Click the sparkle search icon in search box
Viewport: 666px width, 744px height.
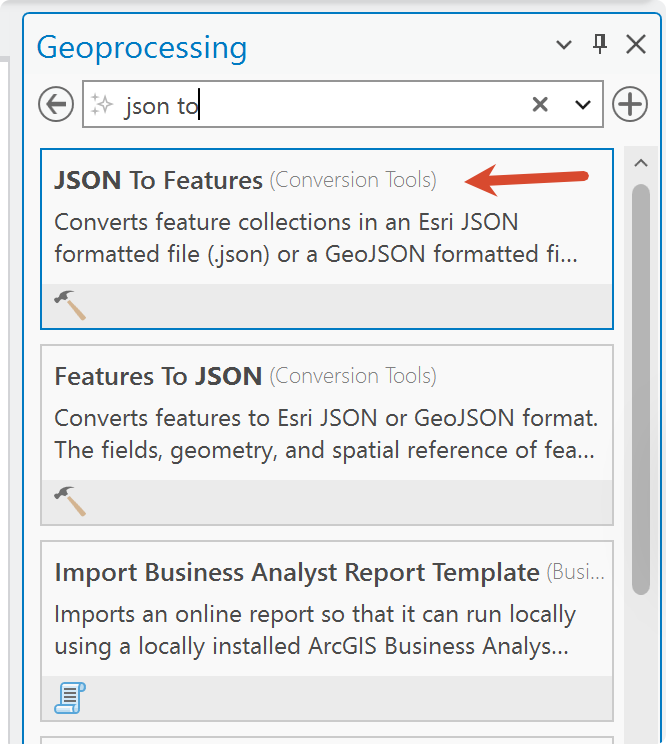pos(102,104)
